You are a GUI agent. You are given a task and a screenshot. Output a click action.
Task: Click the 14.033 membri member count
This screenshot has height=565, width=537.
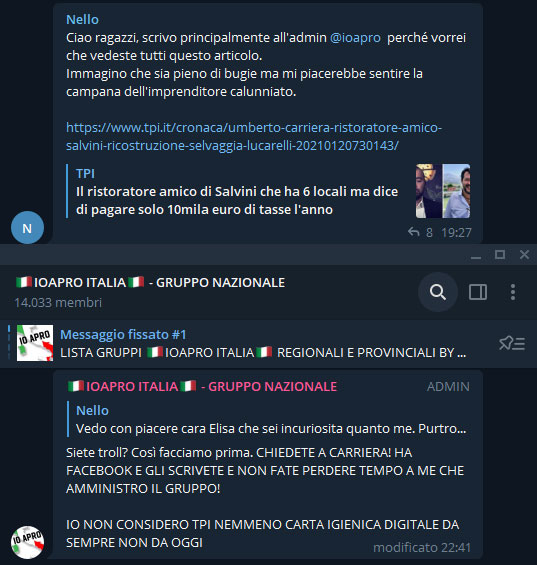point(58,302)
